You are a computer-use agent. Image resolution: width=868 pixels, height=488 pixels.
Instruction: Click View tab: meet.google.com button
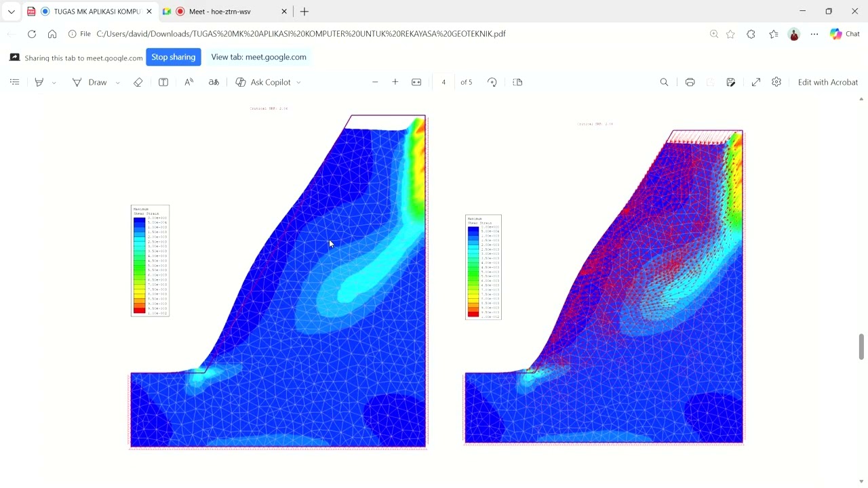click(x=258, y=57)
